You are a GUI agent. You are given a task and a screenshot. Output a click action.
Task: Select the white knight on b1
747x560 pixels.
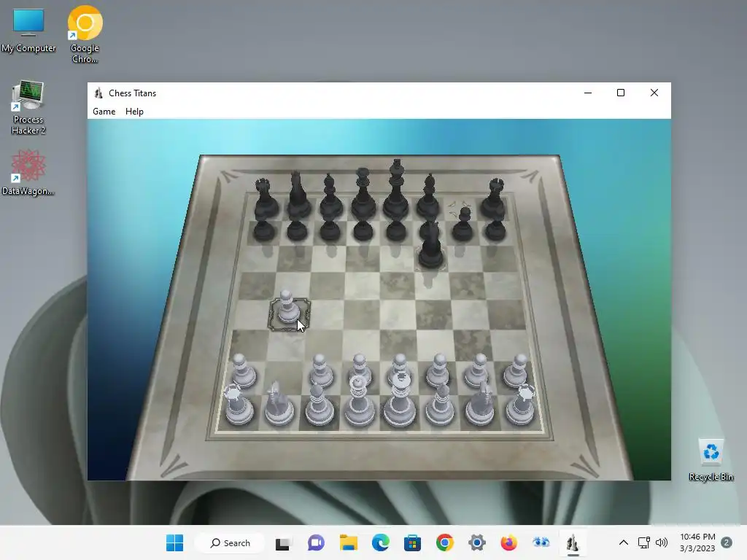coord(279,404)
